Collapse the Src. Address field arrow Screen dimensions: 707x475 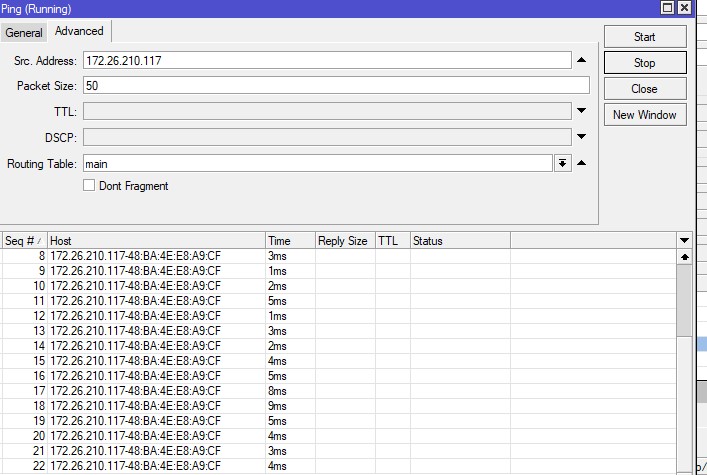coord(582,60)
